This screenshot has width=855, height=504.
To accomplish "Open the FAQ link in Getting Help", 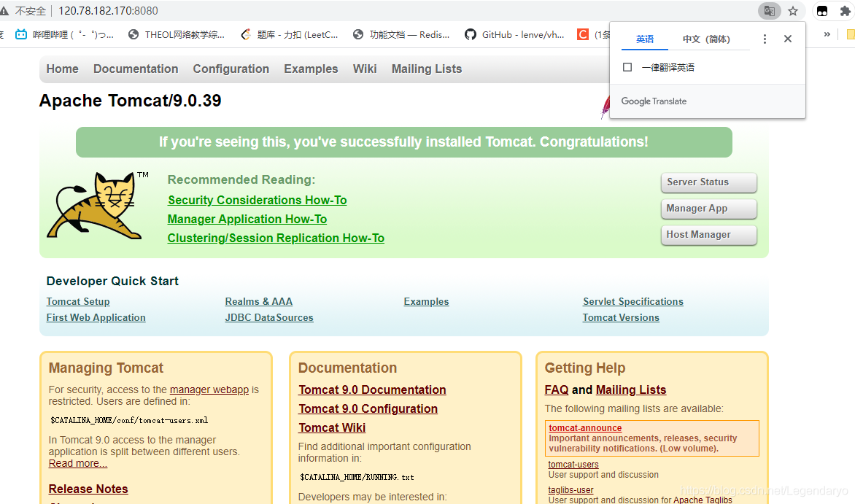I will [557, 390].
